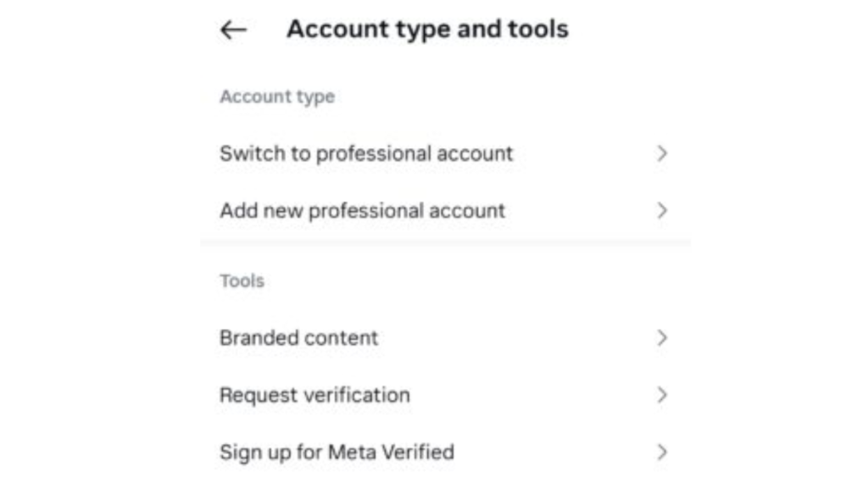Tap the Account type and tools title

pyautogui.click(x=427, y=29)
